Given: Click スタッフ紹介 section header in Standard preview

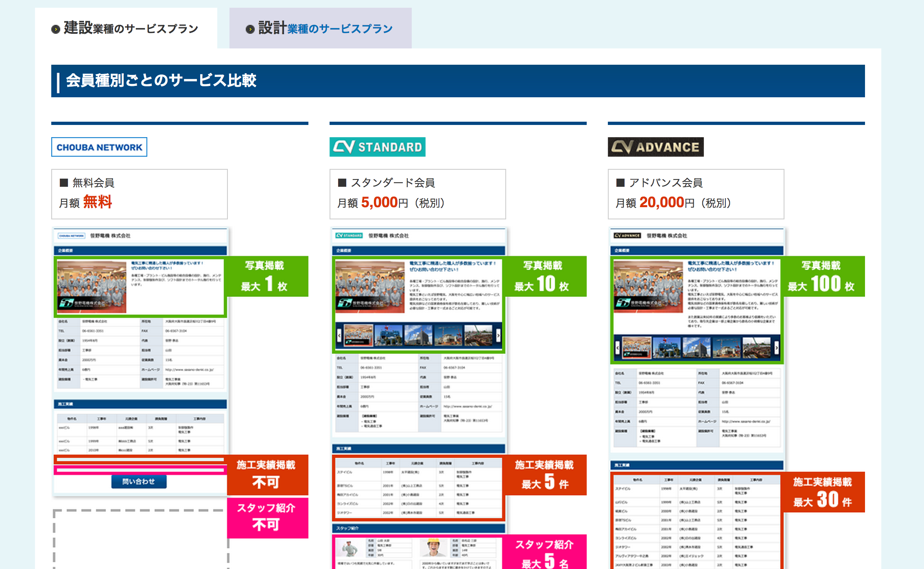Looking at the screenshot, I should coord(418,528).
